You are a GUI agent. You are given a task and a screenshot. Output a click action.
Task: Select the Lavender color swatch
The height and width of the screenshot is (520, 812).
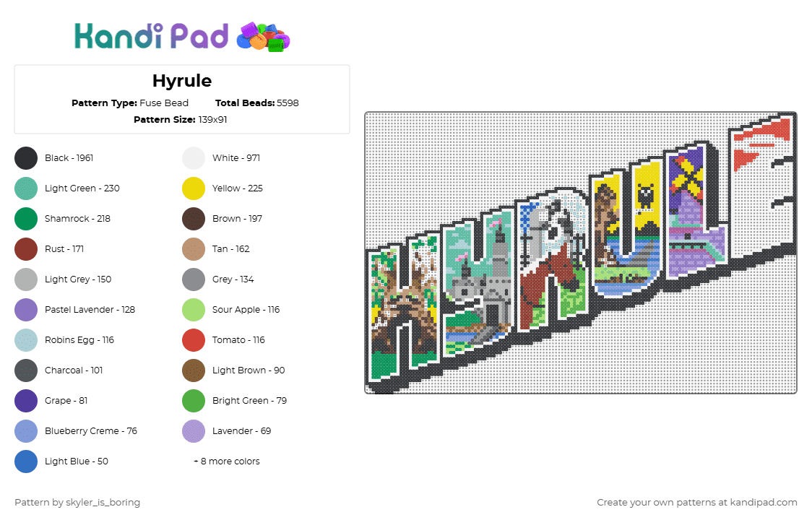coord(194,431)
